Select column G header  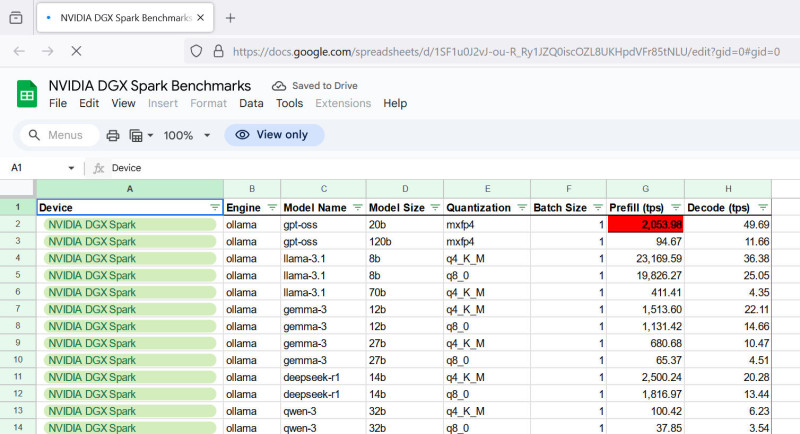[x=645, y=189]
